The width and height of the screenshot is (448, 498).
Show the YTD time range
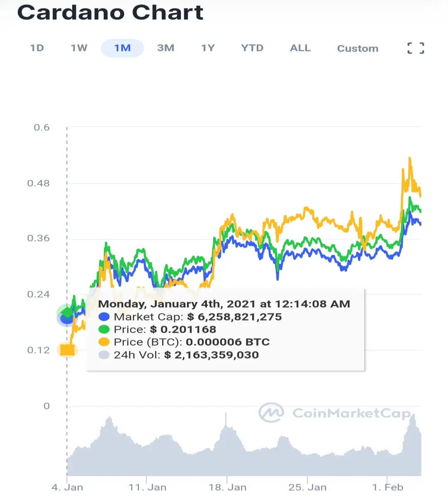tap(252, 48)
